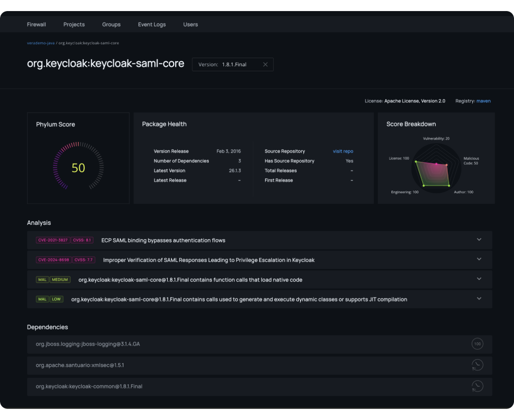This screenshot has width=514, height=420.
Task: Expand the MAL MEDIUM native code row
Action: (260, 279)
